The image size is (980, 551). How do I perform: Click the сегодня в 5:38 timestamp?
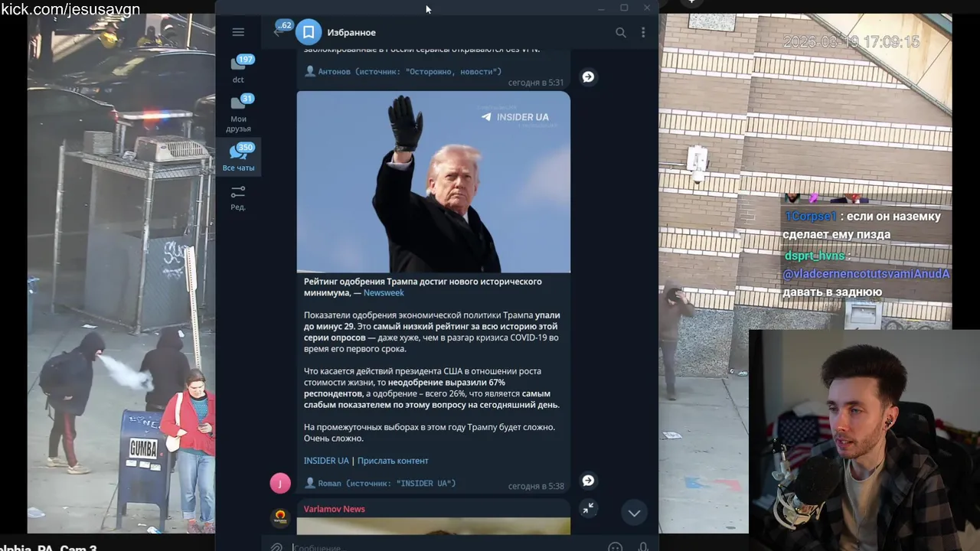(536, 486)
